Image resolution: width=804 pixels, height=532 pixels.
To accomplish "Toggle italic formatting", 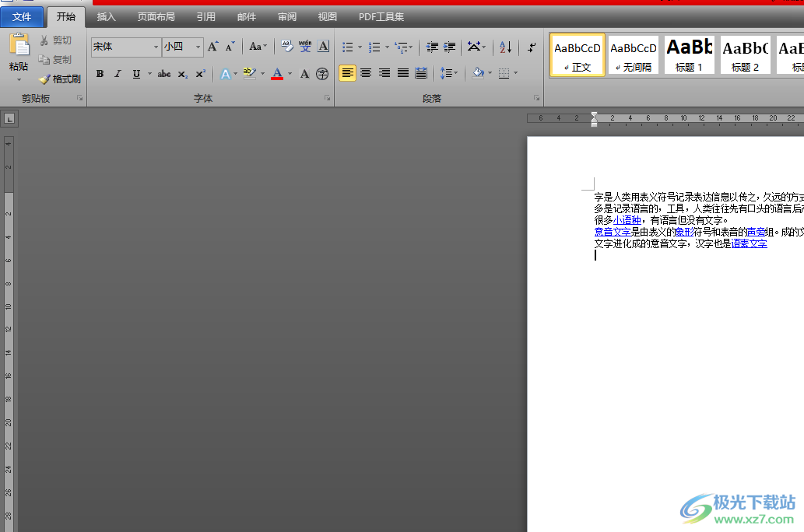I will [118, 74].
